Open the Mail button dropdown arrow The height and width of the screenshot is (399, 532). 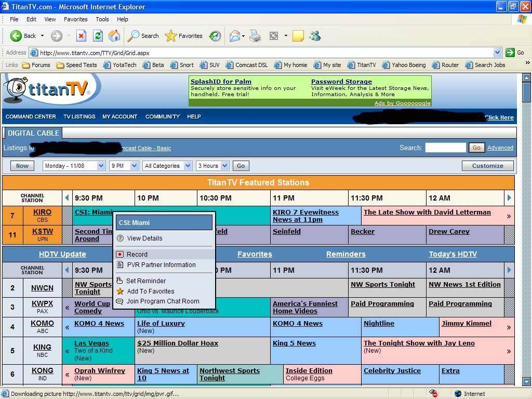[243, 36]
